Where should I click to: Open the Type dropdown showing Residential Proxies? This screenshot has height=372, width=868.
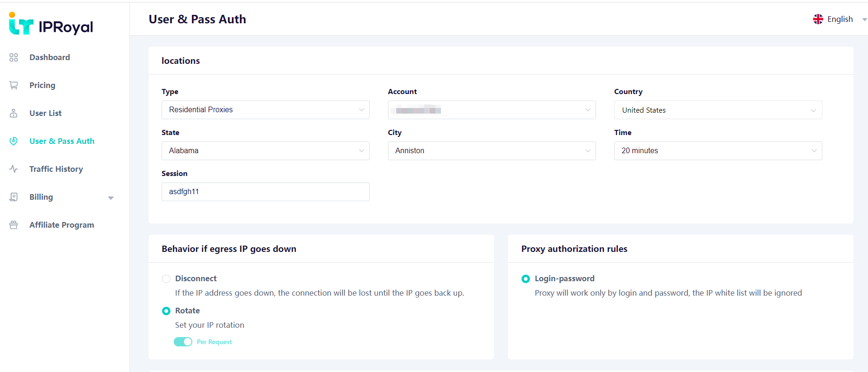(265, 110)
